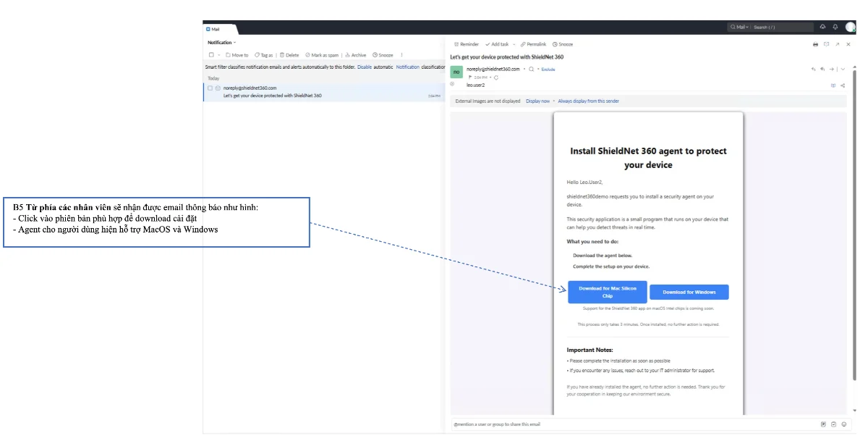This screenshot has height=441, width=868.
Task: Click the note icon in comment bar
Action: pyautogui.click(x=823, y=424)
